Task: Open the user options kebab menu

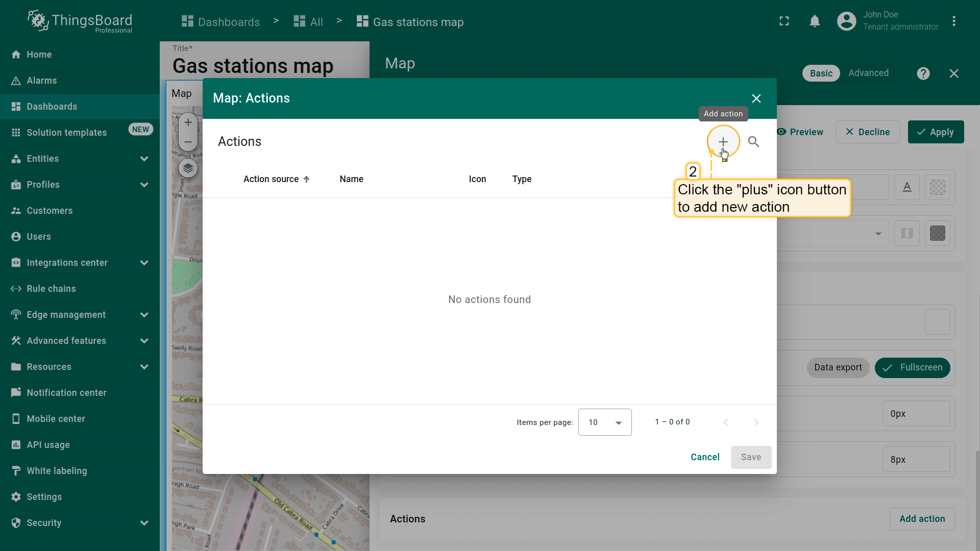Action: click(953, 21)
